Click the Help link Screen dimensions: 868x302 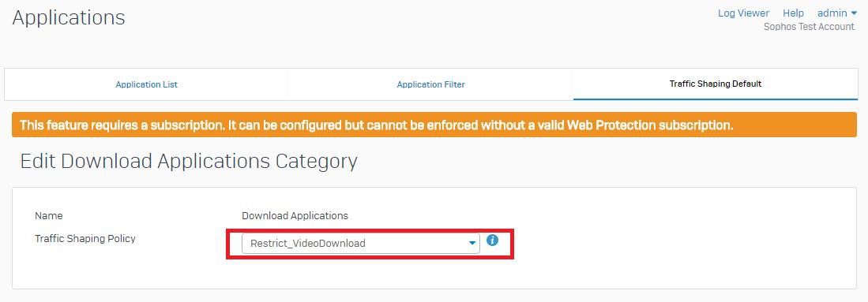(793, 13)
